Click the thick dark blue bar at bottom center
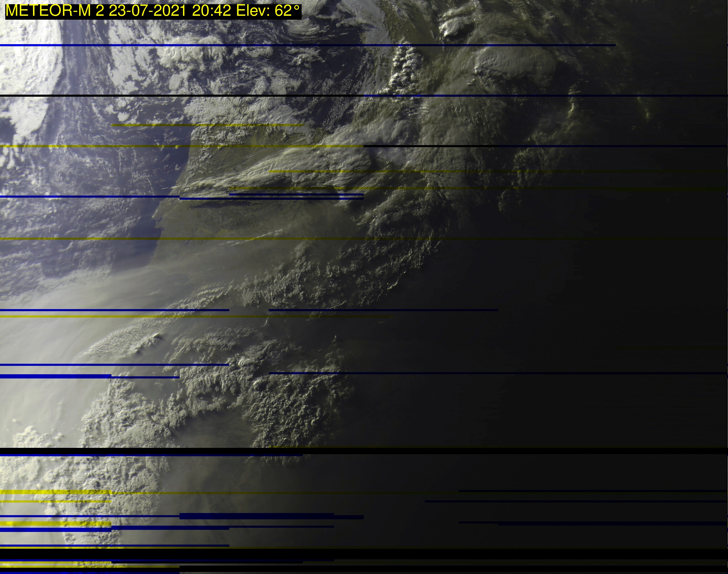Screen dimensions: 728x574 click(x=257, y=516)
